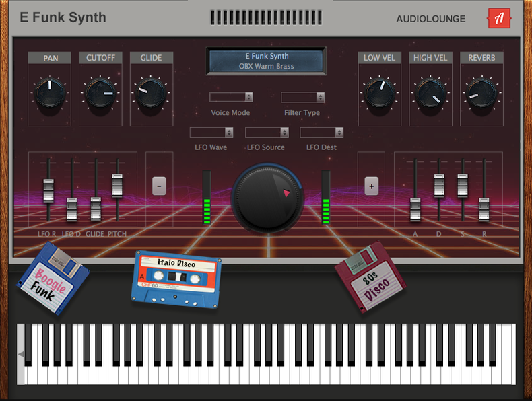This screenshot has width=532, height=401.
Task: Load the 80s Disco floppy disk
Action: [370, 277]
